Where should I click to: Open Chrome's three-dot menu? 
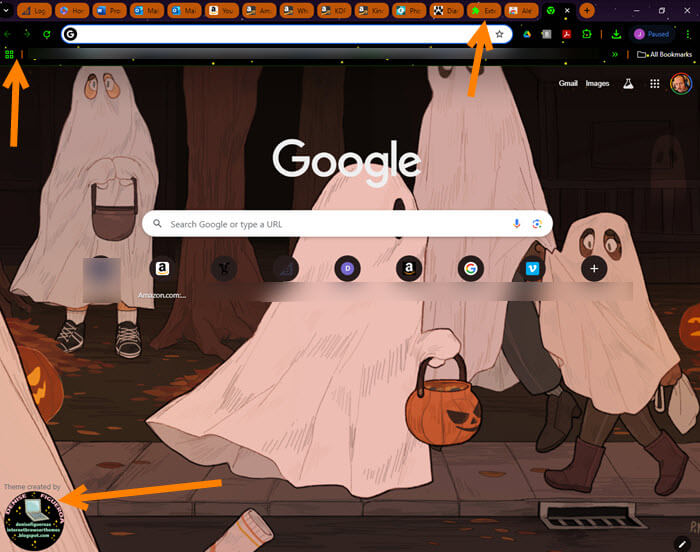point(688,34)
